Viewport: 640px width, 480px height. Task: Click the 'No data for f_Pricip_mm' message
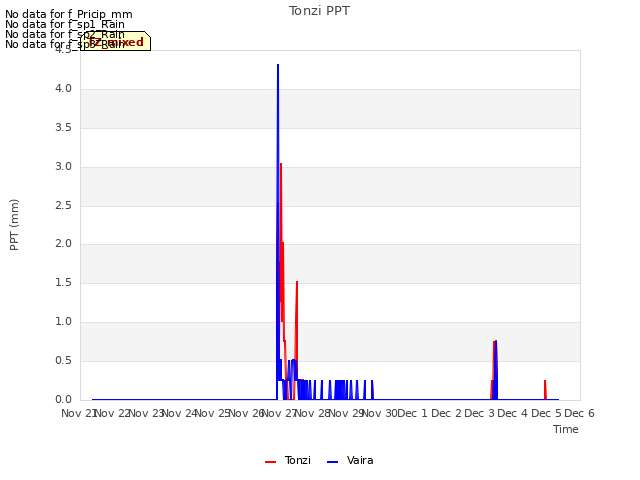69,14
